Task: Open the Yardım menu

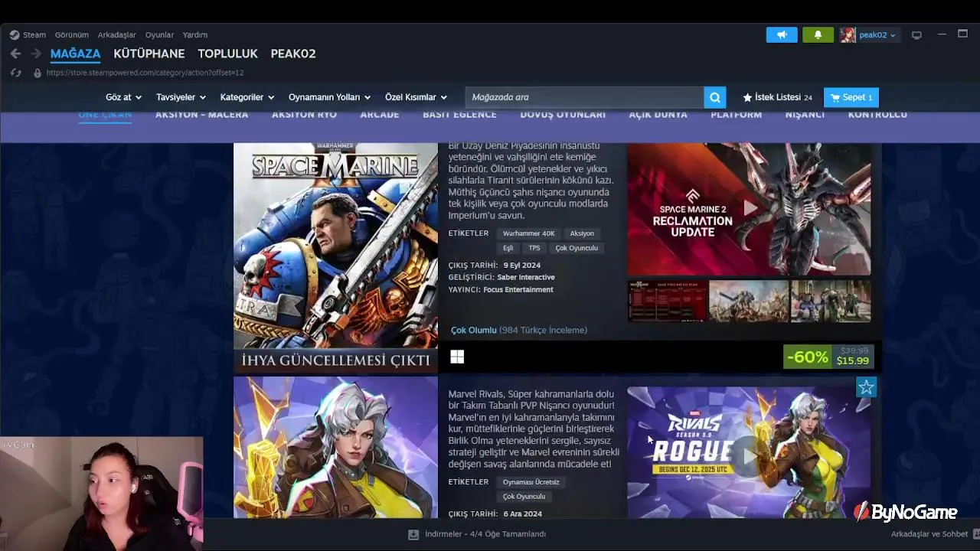Action: [195, 34]
